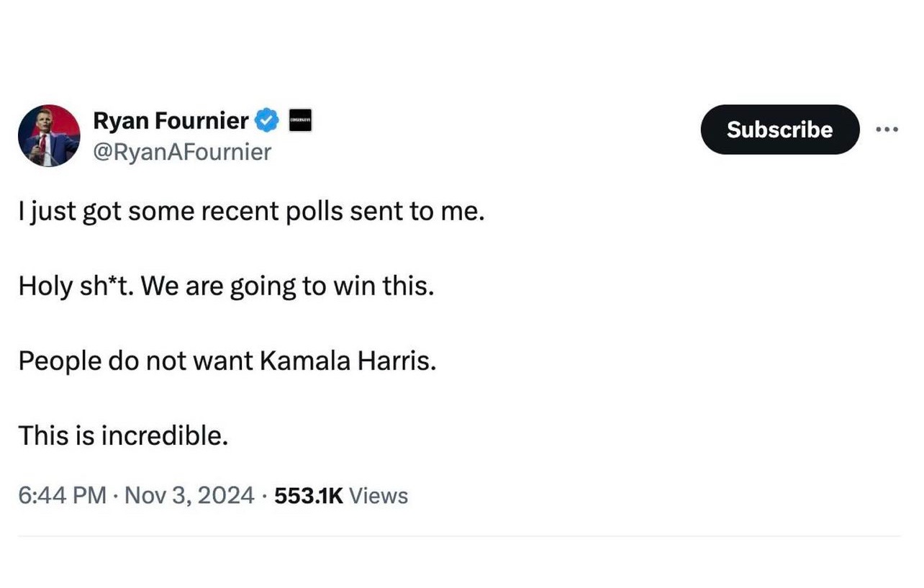Click the "We are going to win this" sentence
Image resolution: width=924 pixels, height=588 pixels.
click(x=288, y=287)
